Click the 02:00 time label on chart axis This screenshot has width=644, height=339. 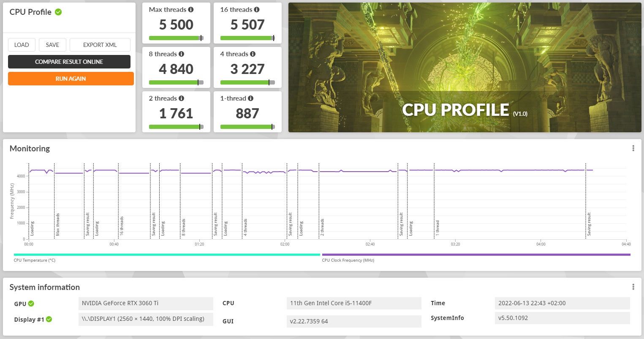[285, 244]
